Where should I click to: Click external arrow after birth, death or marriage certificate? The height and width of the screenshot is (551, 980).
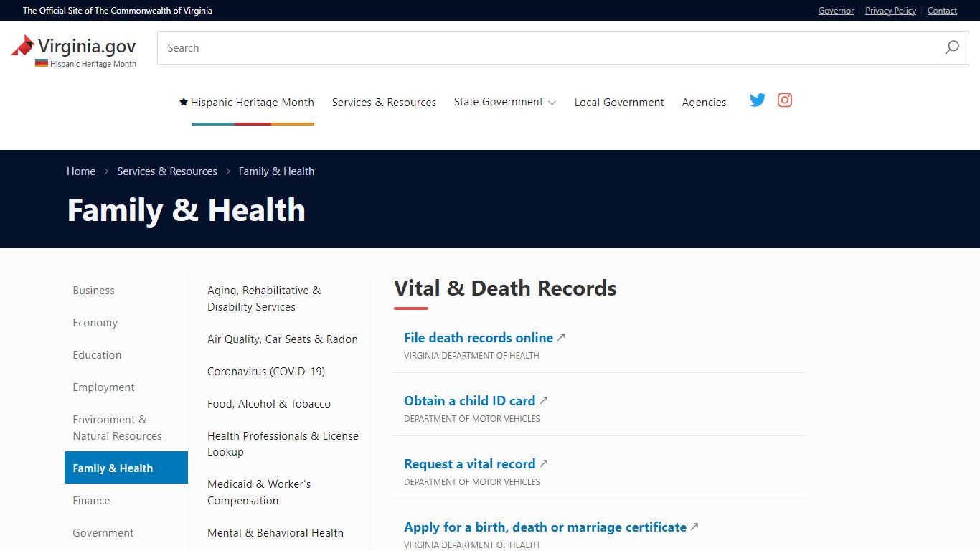click(694, 527)
